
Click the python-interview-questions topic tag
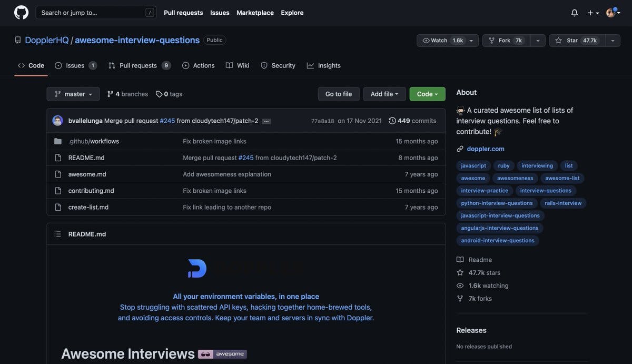497,203
